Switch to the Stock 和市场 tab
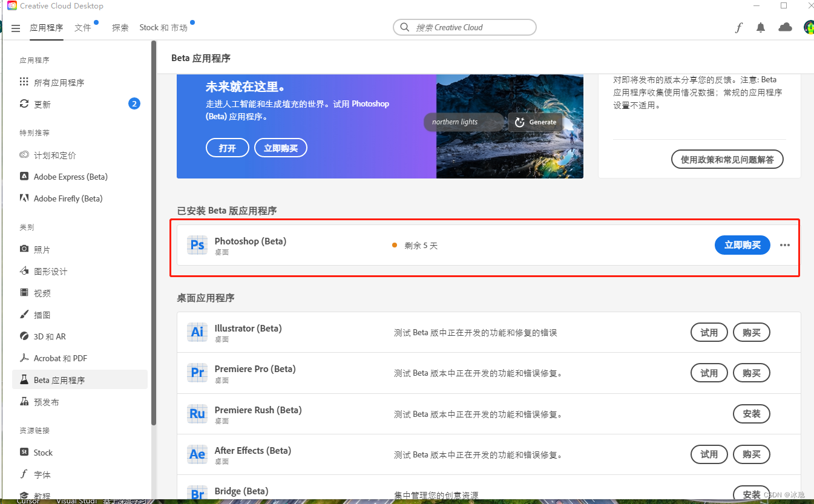 [x=163, y=28]
